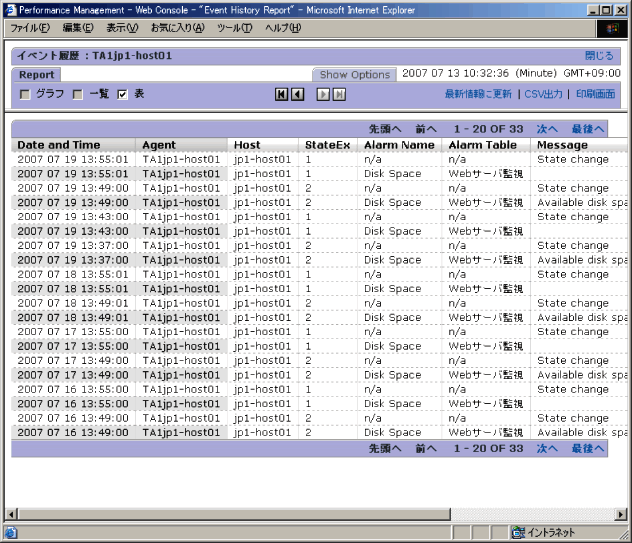This screenshot has height=543, width=632.
Task: Open the ツール(T) menu
Action: click(235, 28)
